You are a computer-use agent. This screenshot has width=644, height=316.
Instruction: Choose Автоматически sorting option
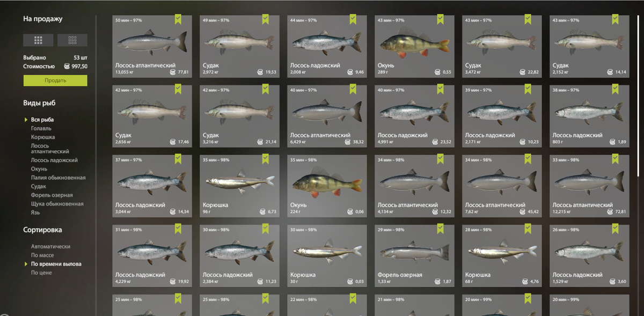pyautogui.click(x=50, y=247)
